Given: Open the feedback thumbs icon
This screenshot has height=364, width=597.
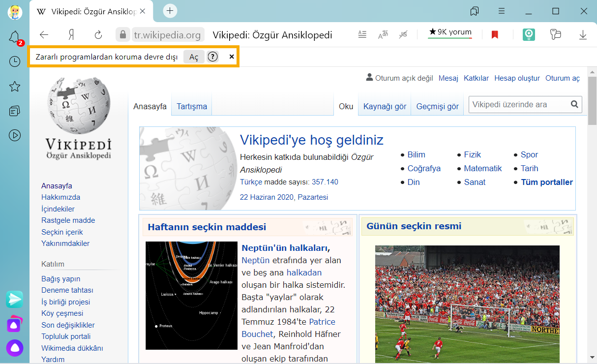Looking at the screenshot, I should point(556,34).
